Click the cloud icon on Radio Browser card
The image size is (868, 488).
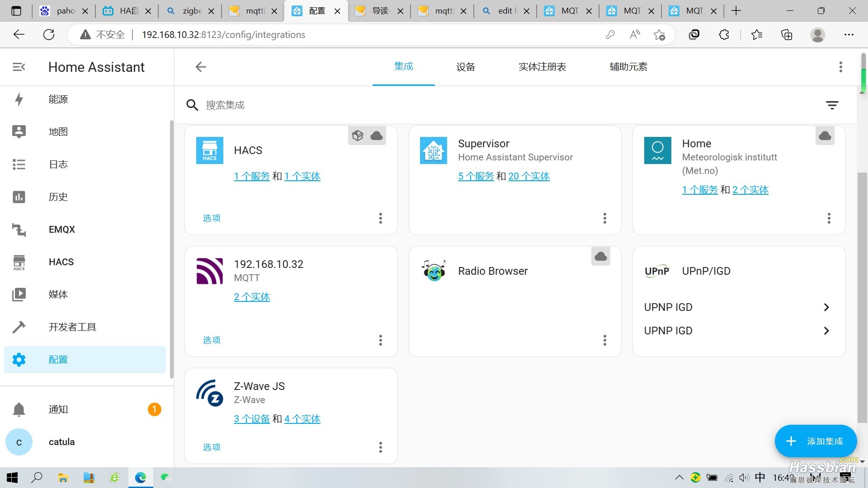pos(601,256)
